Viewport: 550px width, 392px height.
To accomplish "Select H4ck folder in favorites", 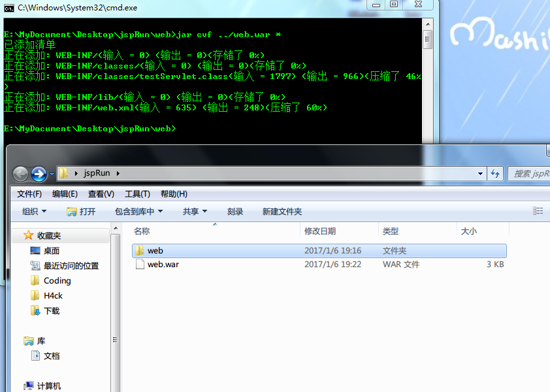I will (x=53, y=296).
